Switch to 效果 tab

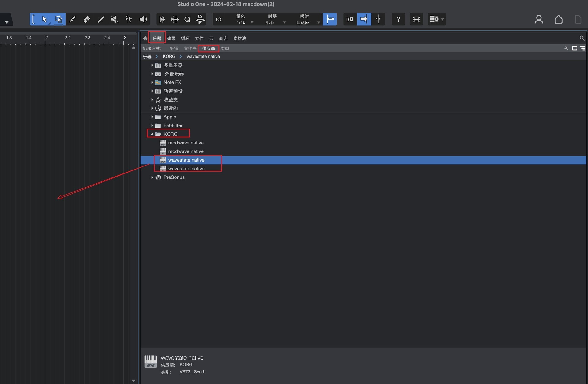click(171, 38)
